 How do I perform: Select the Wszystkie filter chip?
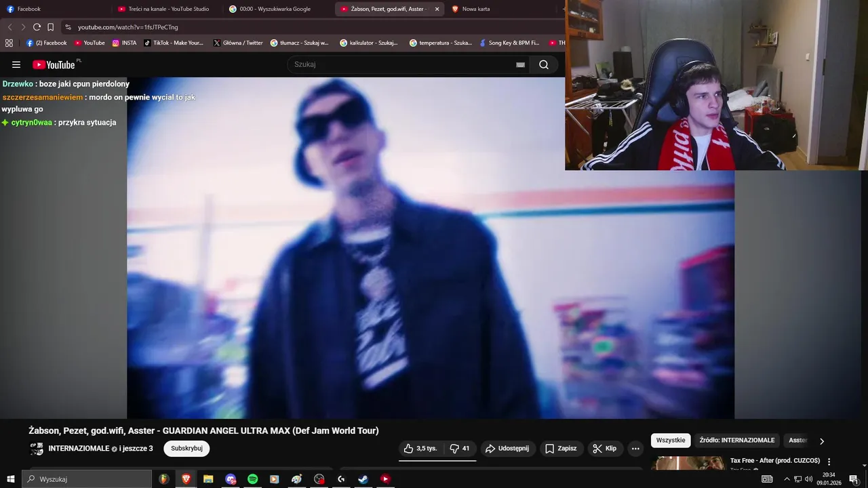point(671,441)
